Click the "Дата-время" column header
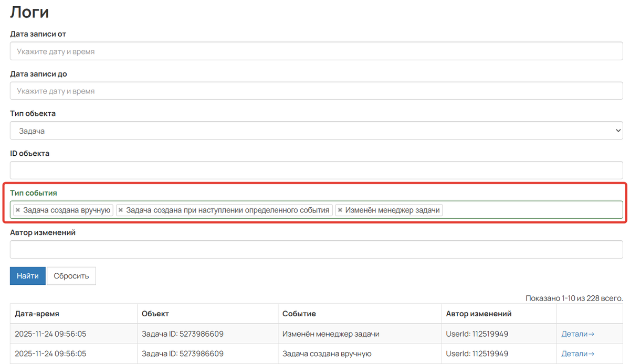Image resolution: width=630 pixels, height=364 pixels. (x=37, y=314)
